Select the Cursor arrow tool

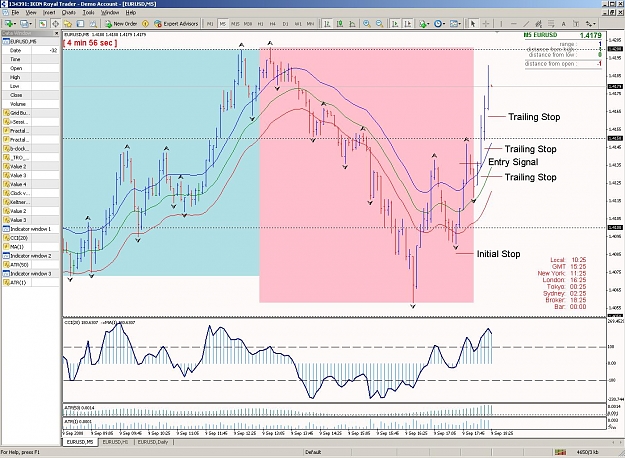tap(473, 24)
